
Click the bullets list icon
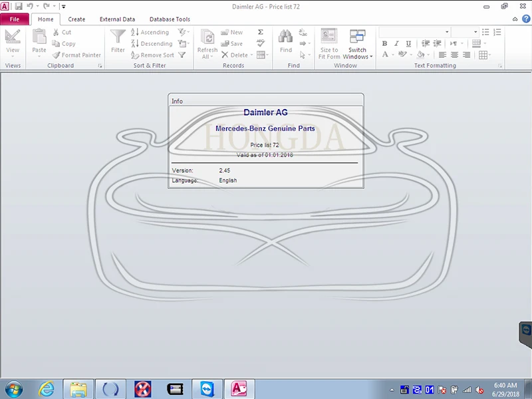(x=485, y=32)
